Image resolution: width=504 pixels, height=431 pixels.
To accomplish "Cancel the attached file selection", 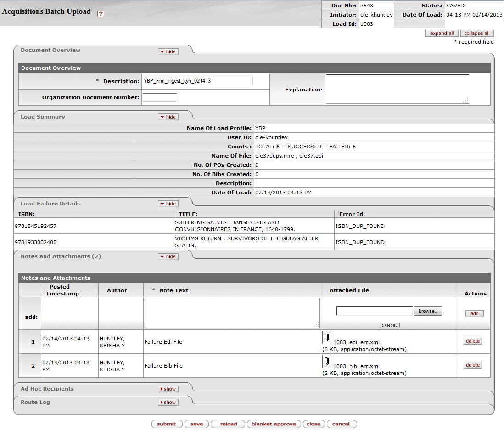I will tap(390, 325).
